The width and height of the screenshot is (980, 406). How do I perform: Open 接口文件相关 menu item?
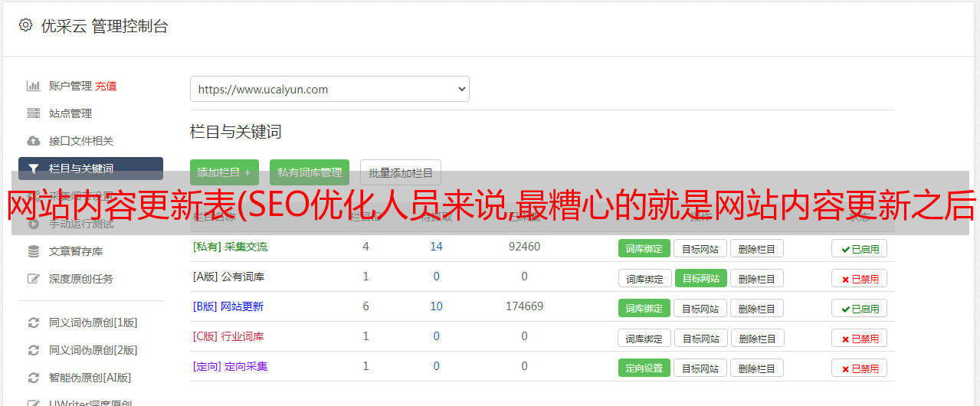81,141
